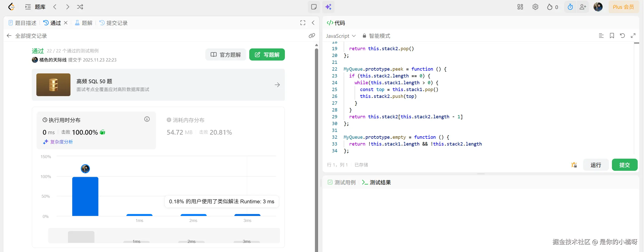Expand the 高频 SQL 50 题 card arrow
Screen dimensions: 644x252
pyautogui.click(x=277, y=85)
